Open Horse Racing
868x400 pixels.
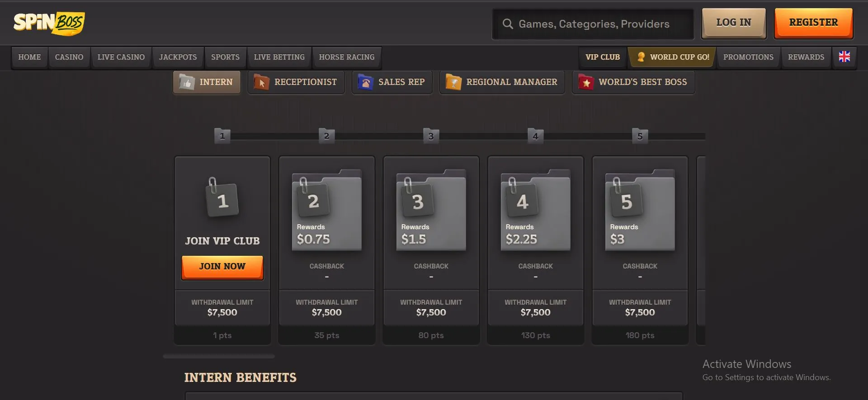[347, 57]
